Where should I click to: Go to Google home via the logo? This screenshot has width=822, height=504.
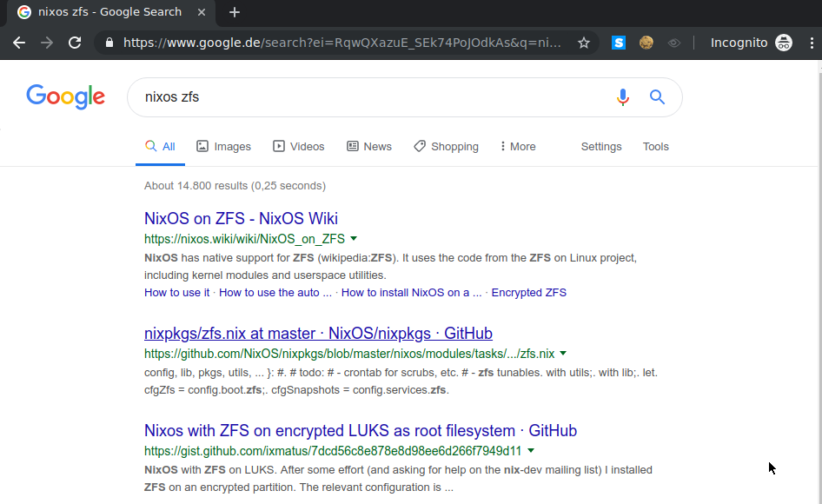[x=65, y=97]
